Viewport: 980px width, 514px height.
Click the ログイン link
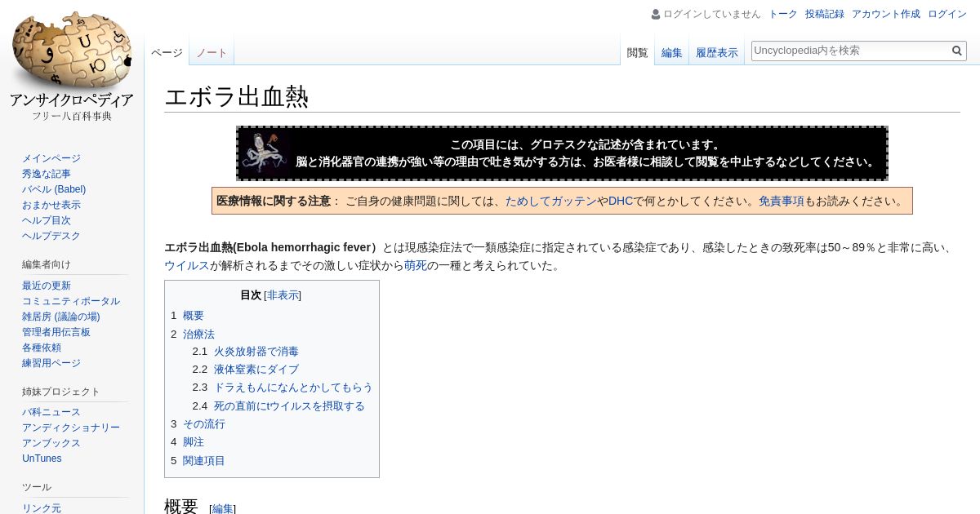click(947, 14)
